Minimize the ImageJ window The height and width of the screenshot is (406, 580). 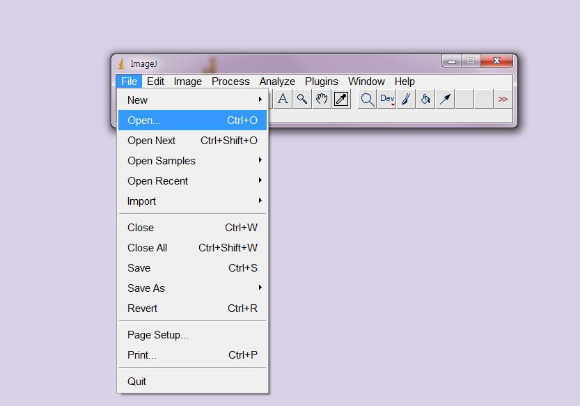tap(452, 61)
